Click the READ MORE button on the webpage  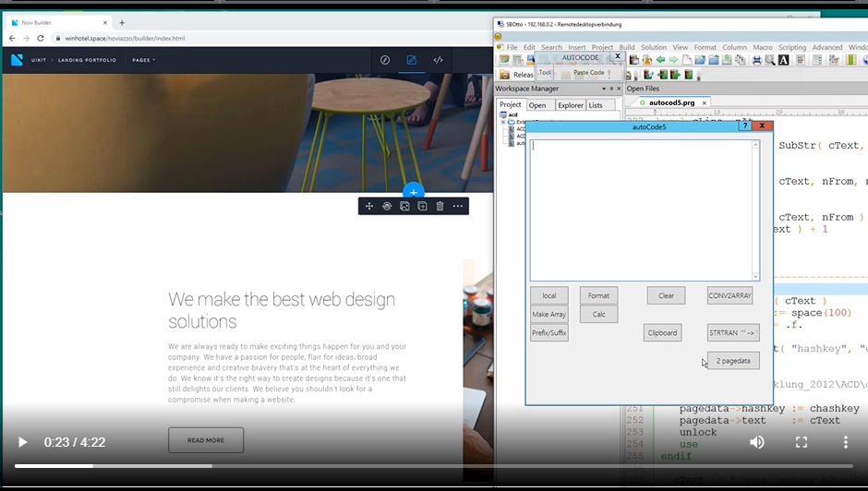pos(206,440)
